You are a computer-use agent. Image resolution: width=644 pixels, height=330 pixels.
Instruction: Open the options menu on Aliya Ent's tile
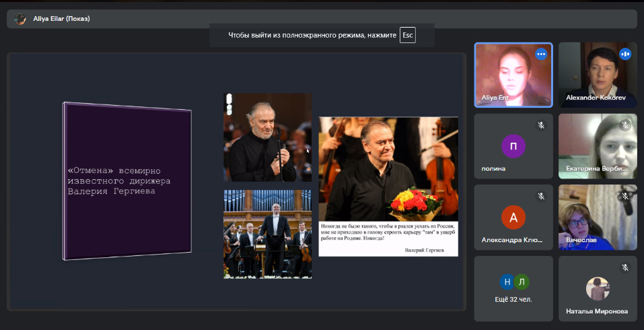541,54
